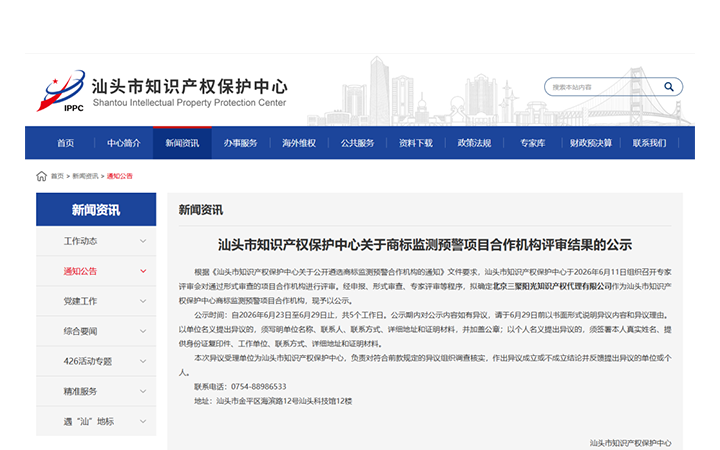The width and height of the screenshot is (720, 450).
Task: Open 财政预决算 navigation item
Action: point(591,143)
